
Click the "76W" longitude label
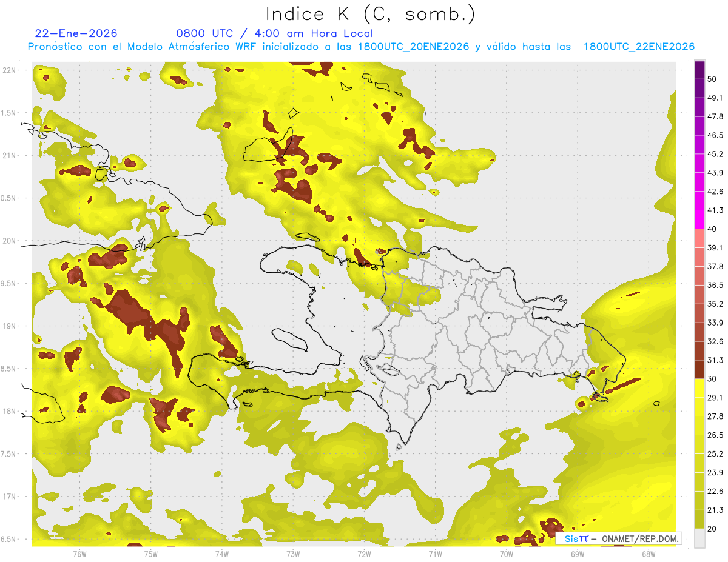coord(79,554)
